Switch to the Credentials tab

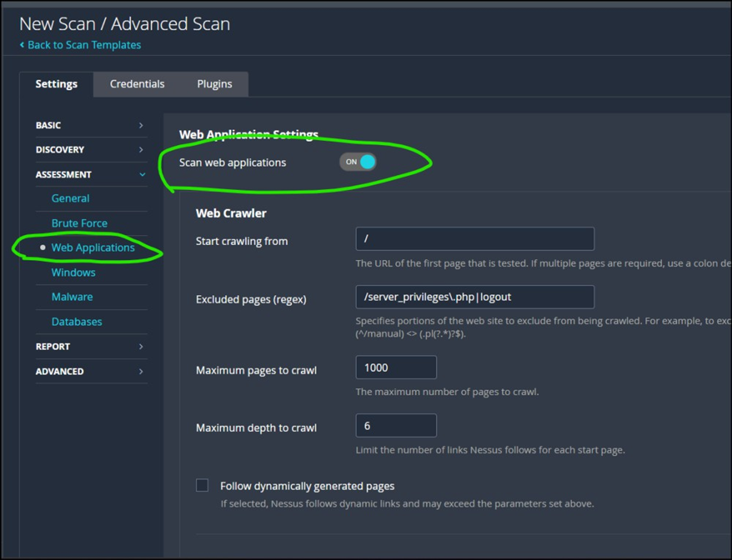pos(138,84)
